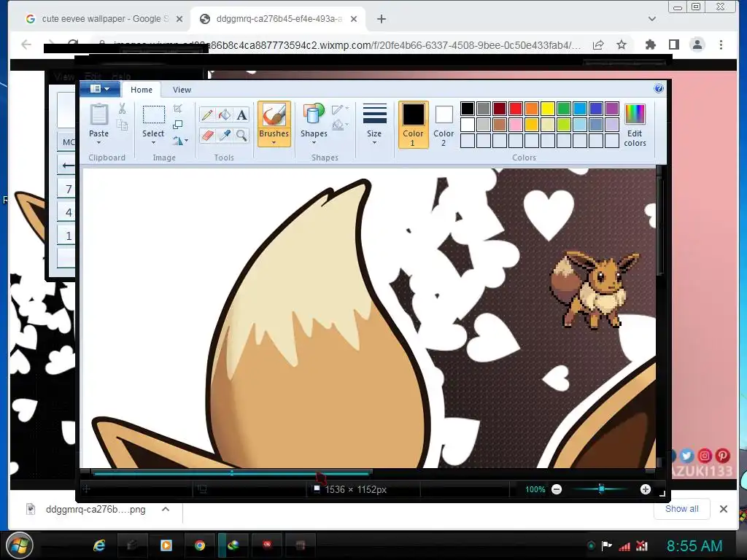747x560 pixels.
Task: Select Color 1 foreground button
Action: pyautogui.click(x=413, y=124)
